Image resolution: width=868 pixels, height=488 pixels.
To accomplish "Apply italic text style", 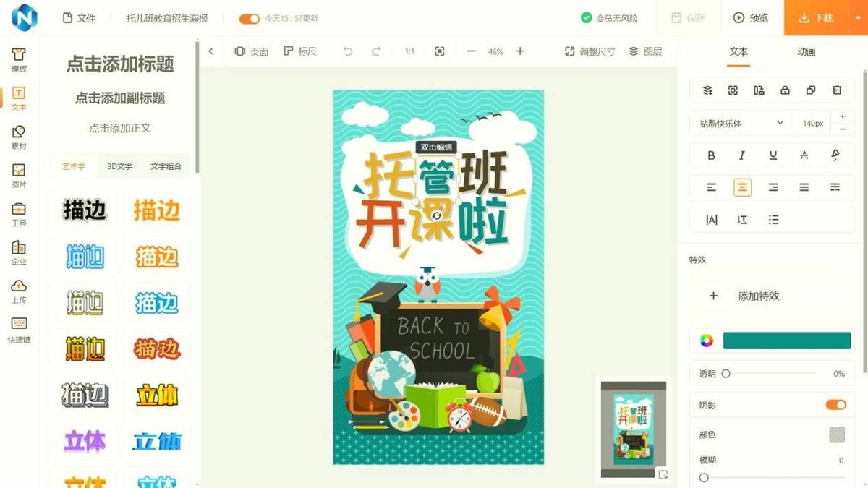I will click(741, 155).
